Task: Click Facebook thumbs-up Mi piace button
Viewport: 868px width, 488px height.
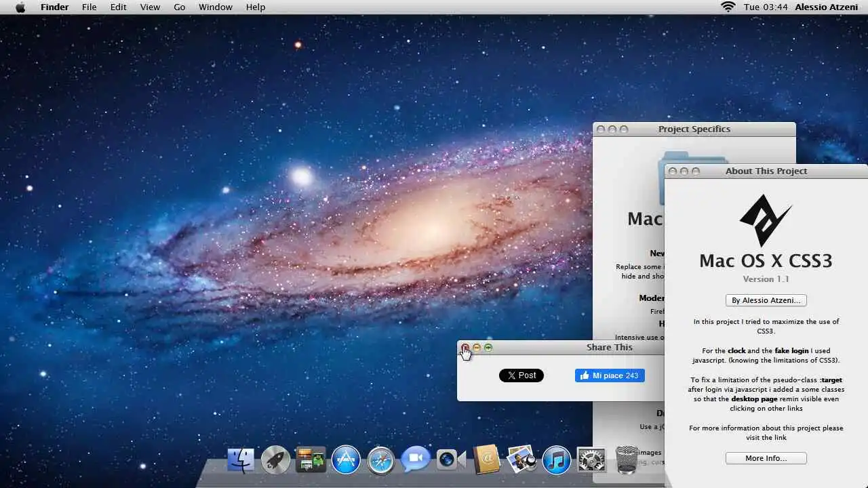Action: pos(610,375)
